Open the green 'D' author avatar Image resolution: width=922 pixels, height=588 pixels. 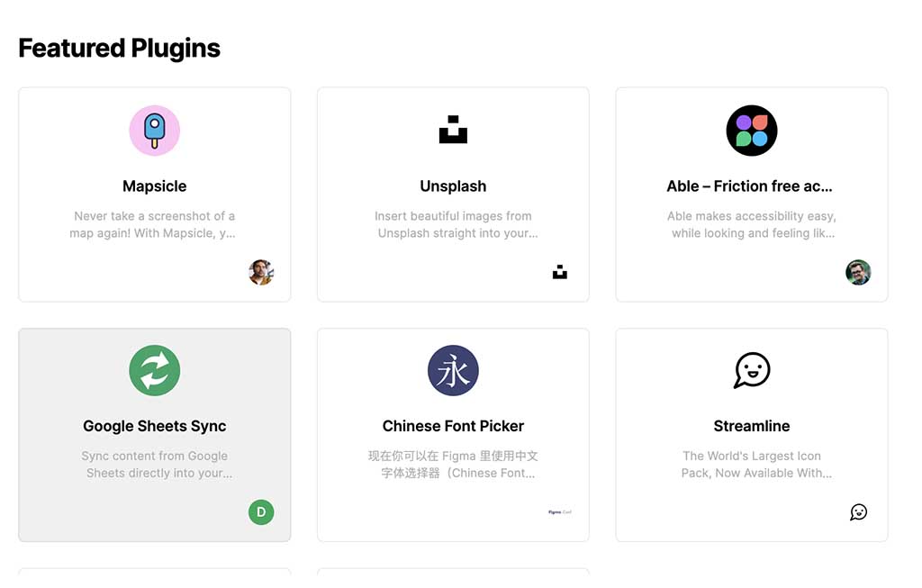261,512
